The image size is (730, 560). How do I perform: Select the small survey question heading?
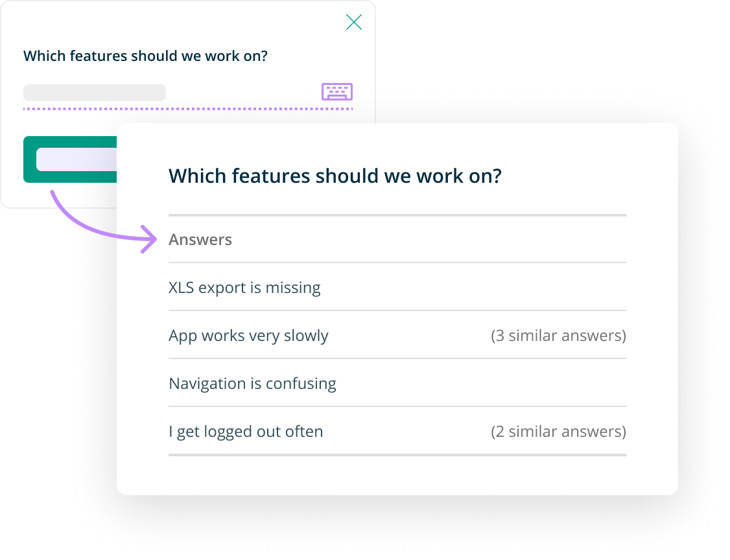tap(145, 56)
